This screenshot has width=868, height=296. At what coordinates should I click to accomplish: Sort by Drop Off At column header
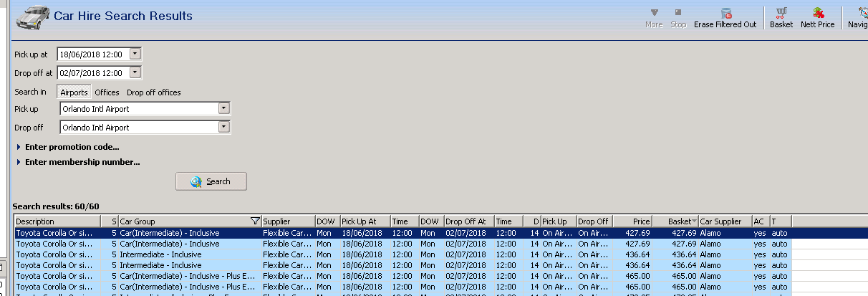click(x=469, y=221)
